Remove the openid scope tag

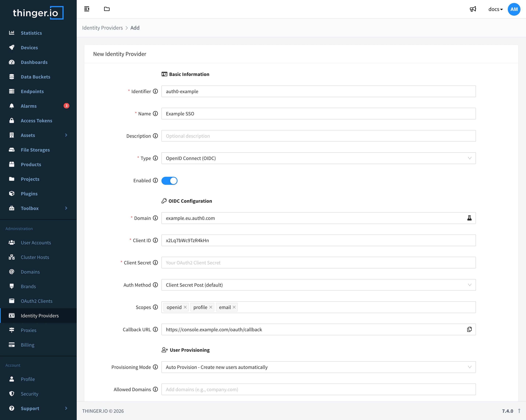tap(185, 307)
